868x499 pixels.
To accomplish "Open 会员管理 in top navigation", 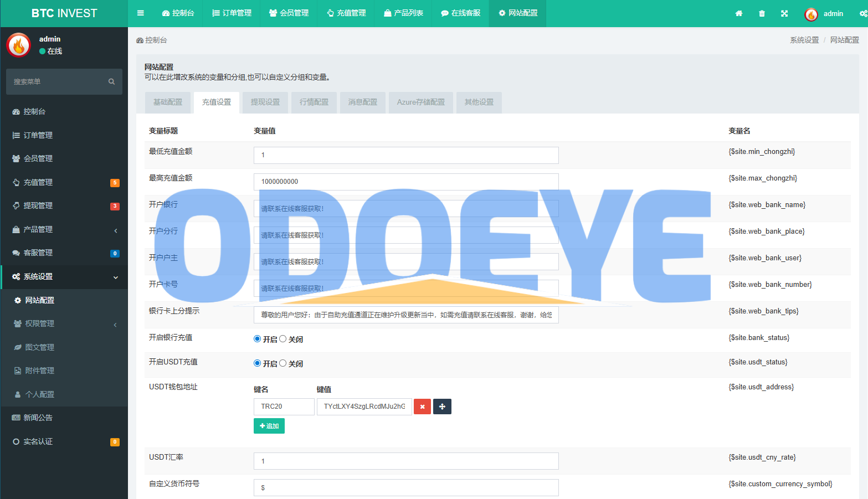I will [x=289, y=13].
